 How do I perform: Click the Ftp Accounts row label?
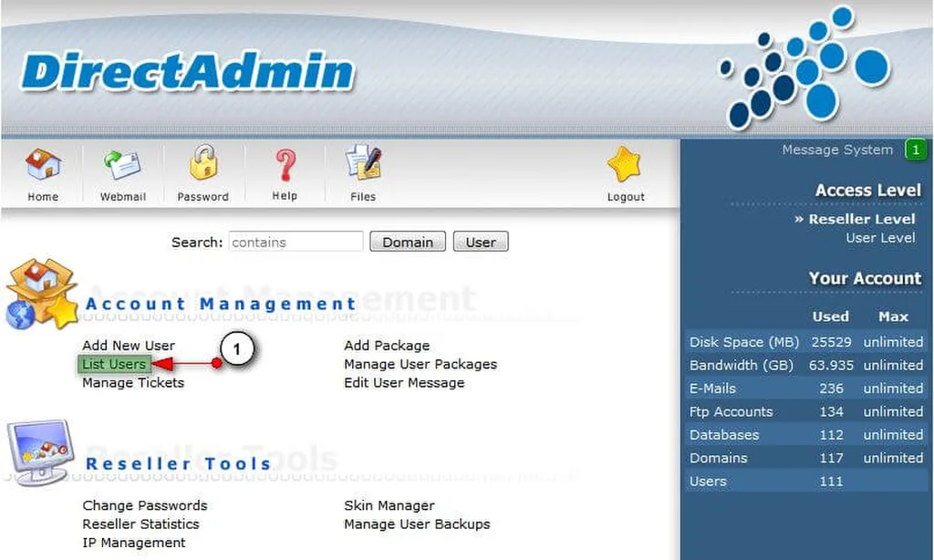[731, 411]
